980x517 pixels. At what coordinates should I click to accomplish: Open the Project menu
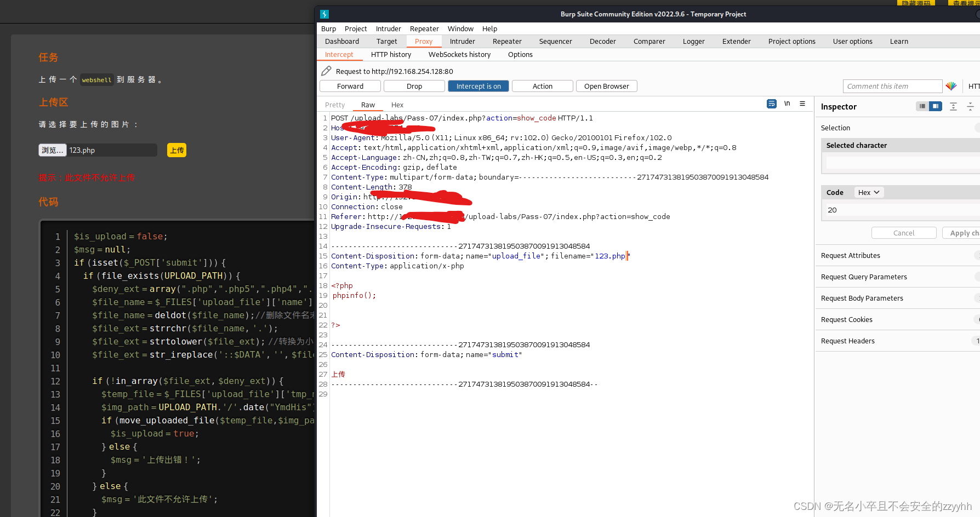356,28
